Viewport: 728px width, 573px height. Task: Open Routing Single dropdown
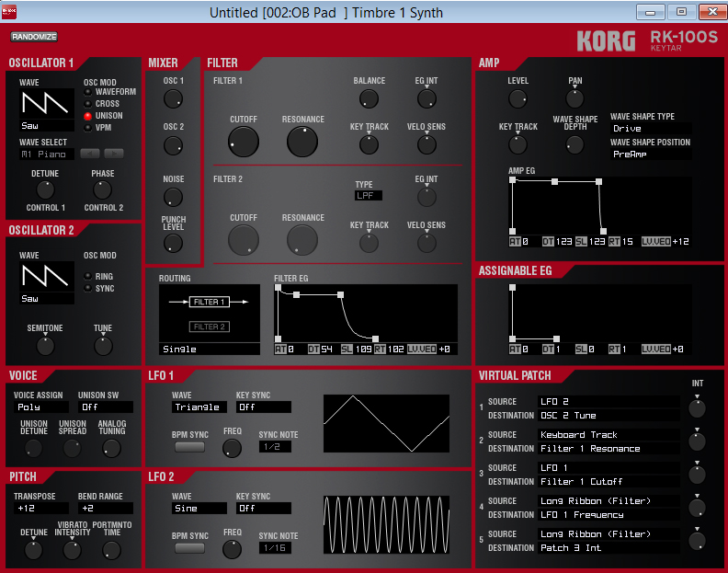tap(210, 349)
